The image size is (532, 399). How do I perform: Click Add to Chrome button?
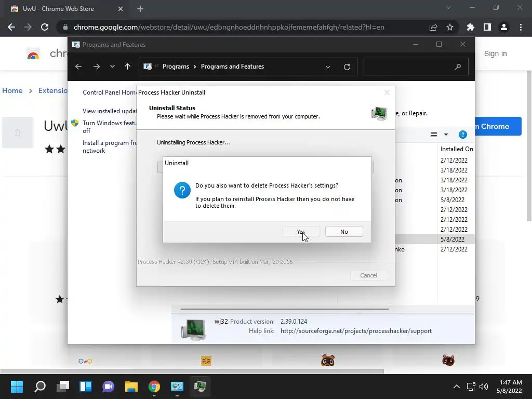498,126
